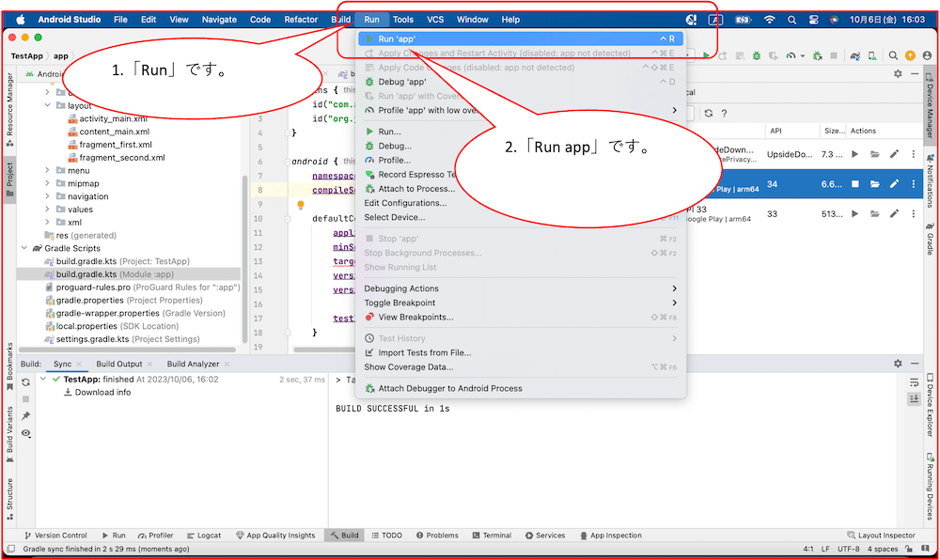
Task: Click the Build panel view options eye icon
Action: 25,433
